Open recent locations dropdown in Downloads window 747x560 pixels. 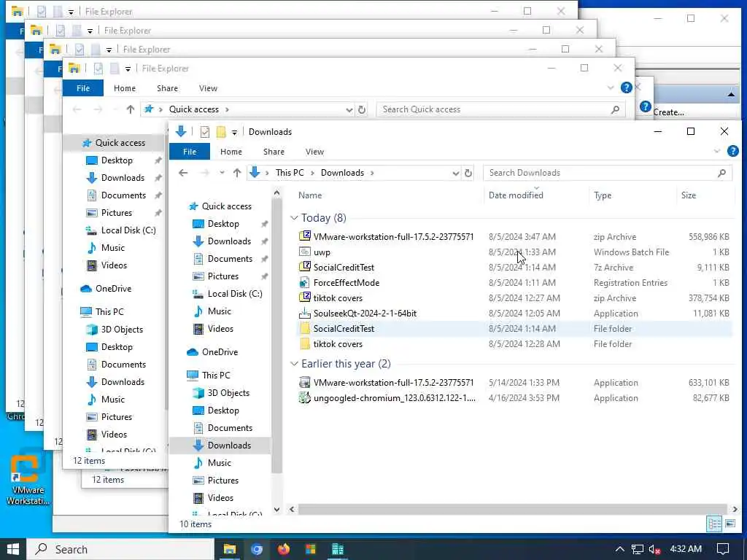pos(222,173)
